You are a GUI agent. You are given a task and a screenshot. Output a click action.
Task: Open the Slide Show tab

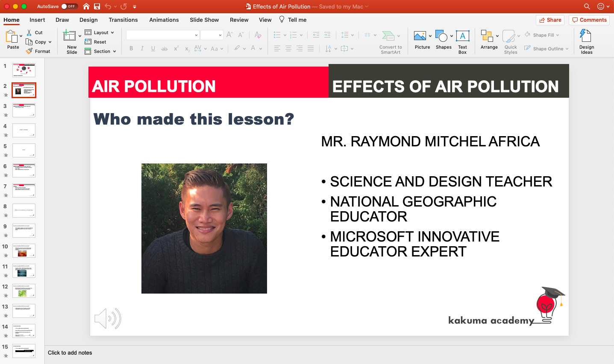(204, 20)
